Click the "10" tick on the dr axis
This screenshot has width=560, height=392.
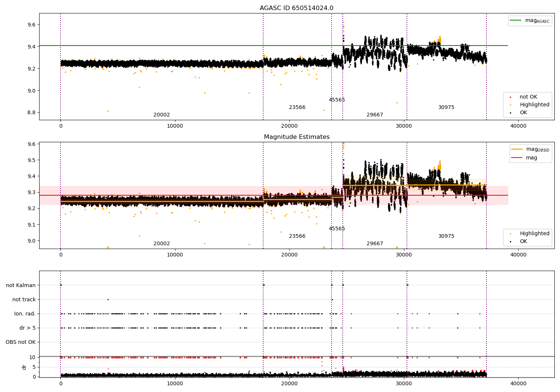coord(32,358)
